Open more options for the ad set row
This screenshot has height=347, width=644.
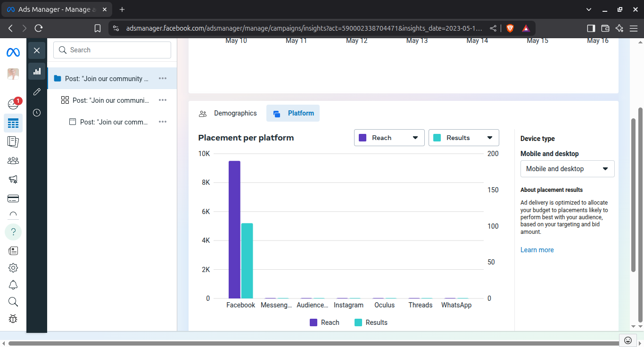163,100
